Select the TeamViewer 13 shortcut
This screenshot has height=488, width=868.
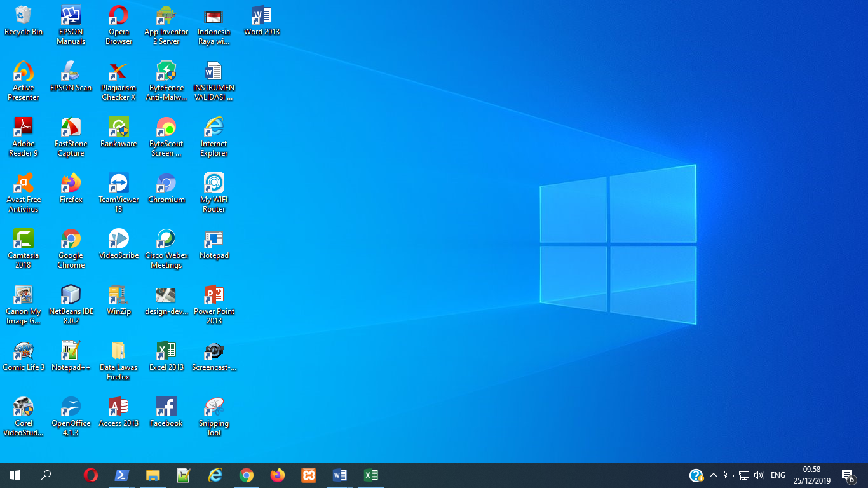[x=119, y=193]
